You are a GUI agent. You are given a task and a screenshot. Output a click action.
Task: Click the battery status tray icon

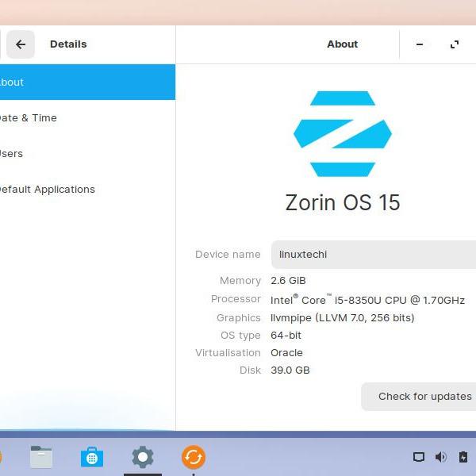click(463, 457)
